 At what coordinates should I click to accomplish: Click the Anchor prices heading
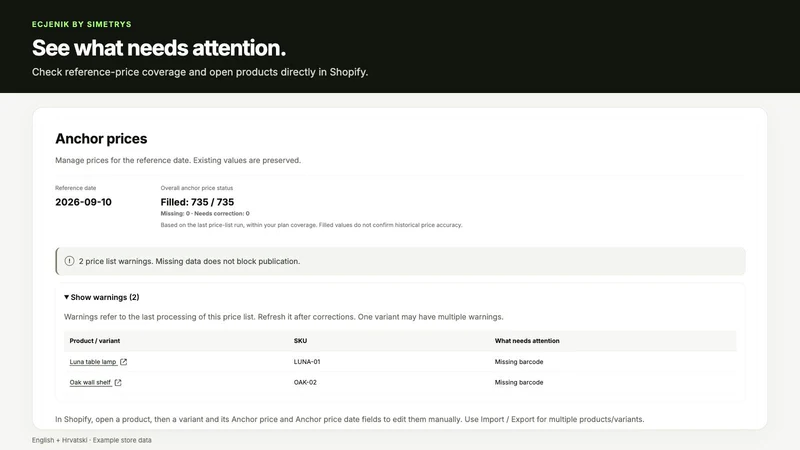(101, 139)
